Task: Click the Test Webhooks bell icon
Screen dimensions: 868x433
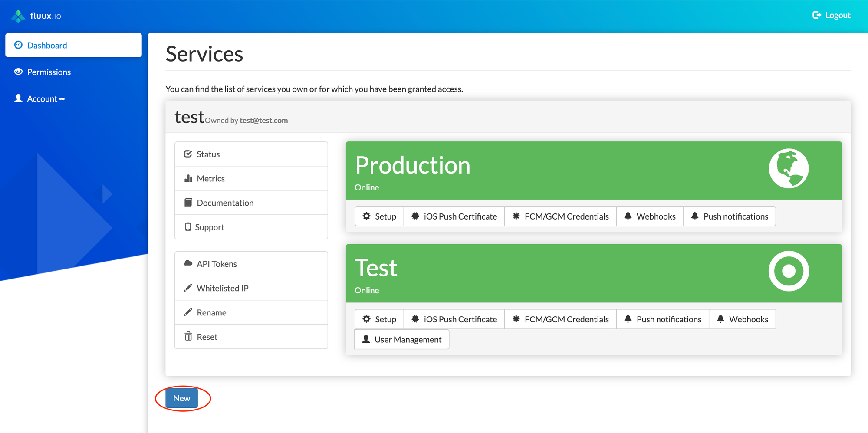Action: (720, 318)
